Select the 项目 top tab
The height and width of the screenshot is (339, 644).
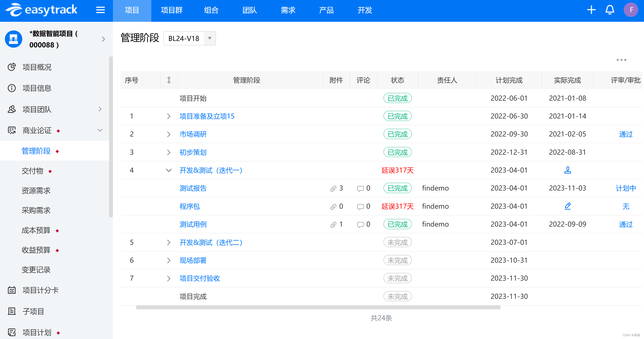[x=132, y=10]
